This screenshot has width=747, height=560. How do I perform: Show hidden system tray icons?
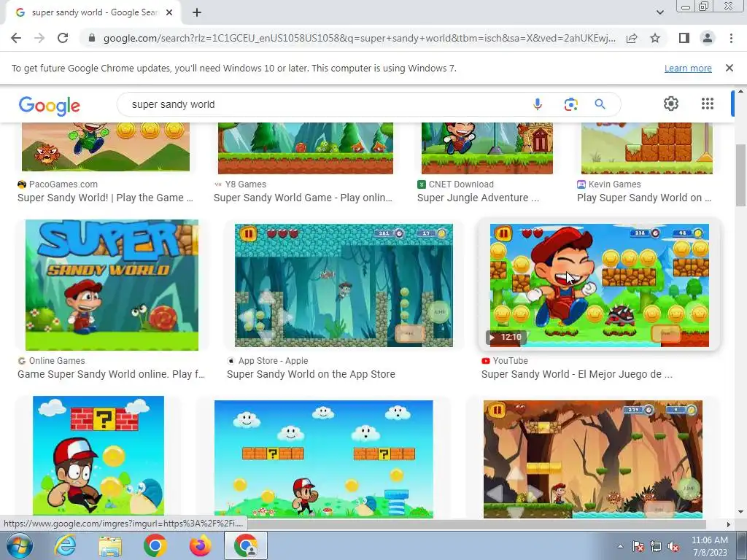point(620,547)
